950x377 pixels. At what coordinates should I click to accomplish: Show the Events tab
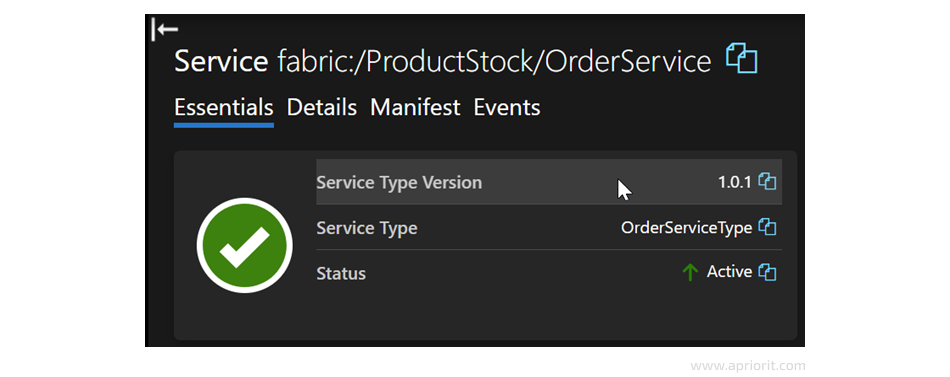pyautogui.click(x=507, y=108)
